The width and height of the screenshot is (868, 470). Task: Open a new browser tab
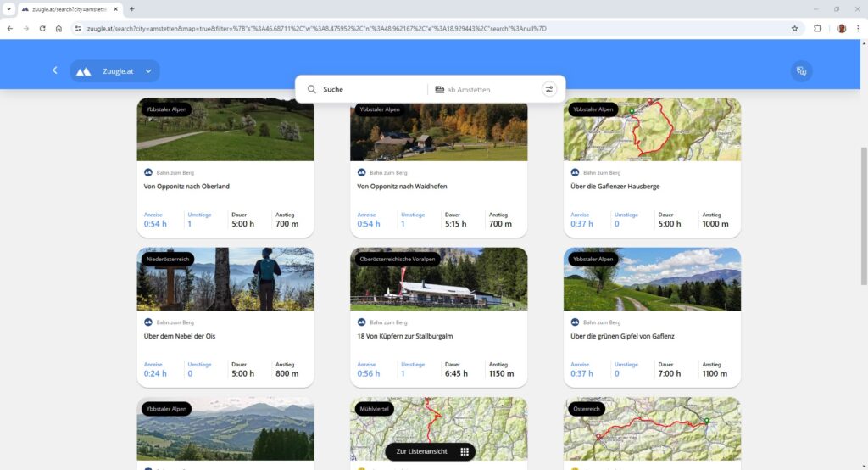pos(131,8)
